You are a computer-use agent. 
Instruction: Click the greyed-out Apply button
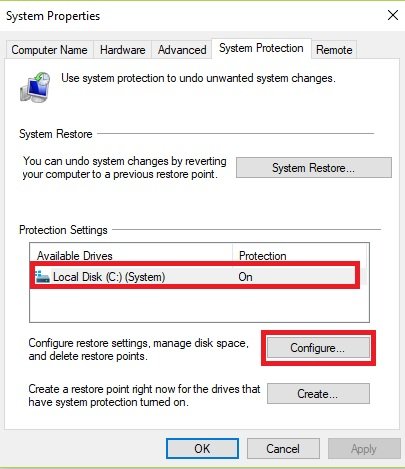point(364,449)
